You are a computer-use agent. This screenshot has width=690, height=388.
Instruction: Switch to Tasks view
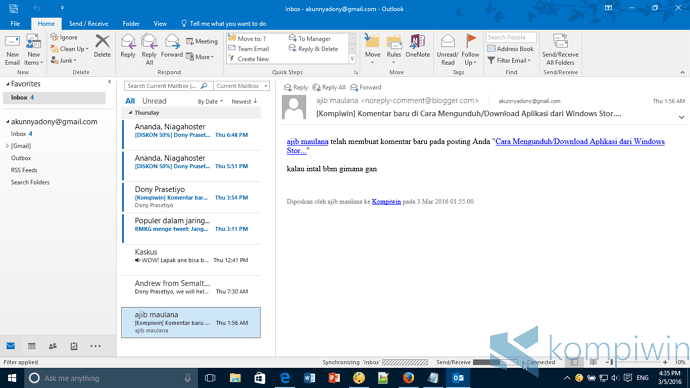[x=74, y=346]
